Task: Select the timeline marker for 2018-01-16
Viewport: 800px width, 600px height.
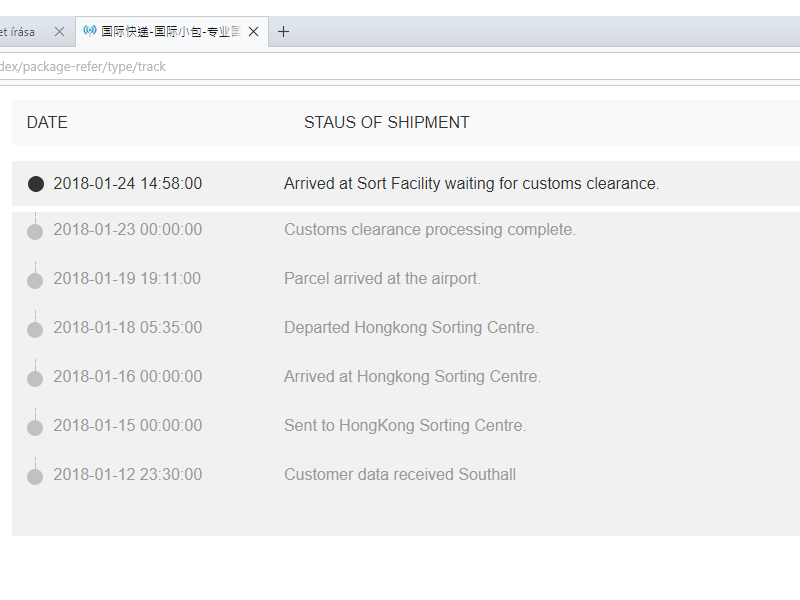Action: click(35, 379)
